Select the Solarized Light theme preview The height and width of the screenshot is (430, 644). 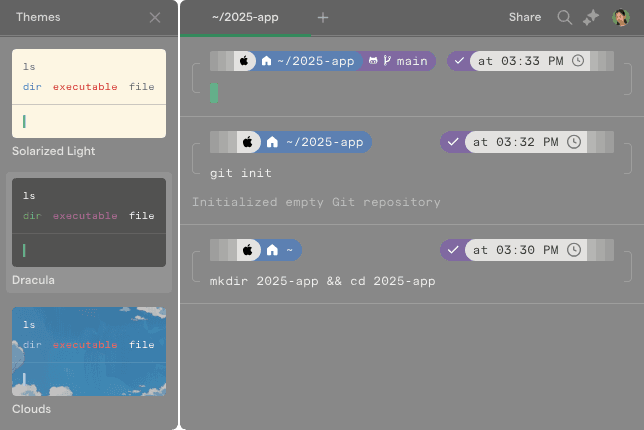pos(89,94)
